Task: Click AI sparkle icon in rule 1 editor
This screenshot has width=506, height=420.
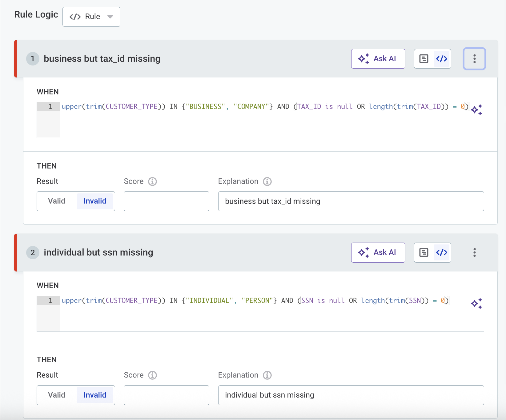Action: coord(476,110)
